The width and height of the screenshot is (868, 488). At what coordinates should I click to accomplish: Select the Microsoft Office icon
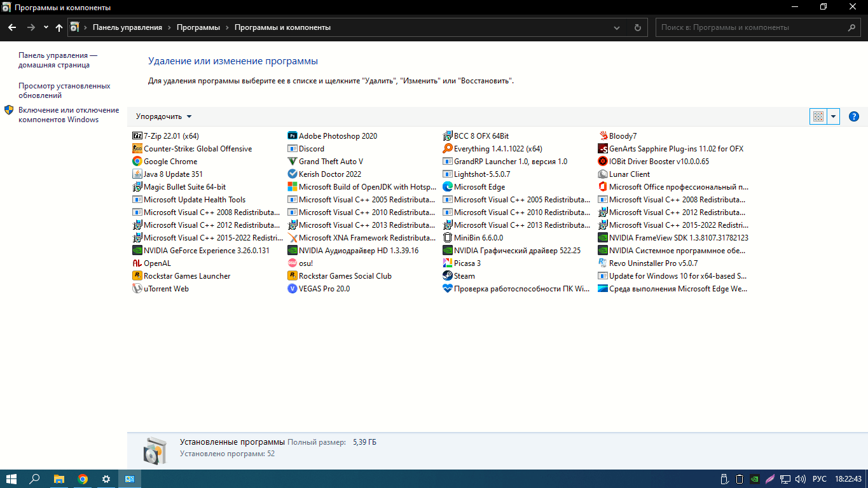point(603,187)
